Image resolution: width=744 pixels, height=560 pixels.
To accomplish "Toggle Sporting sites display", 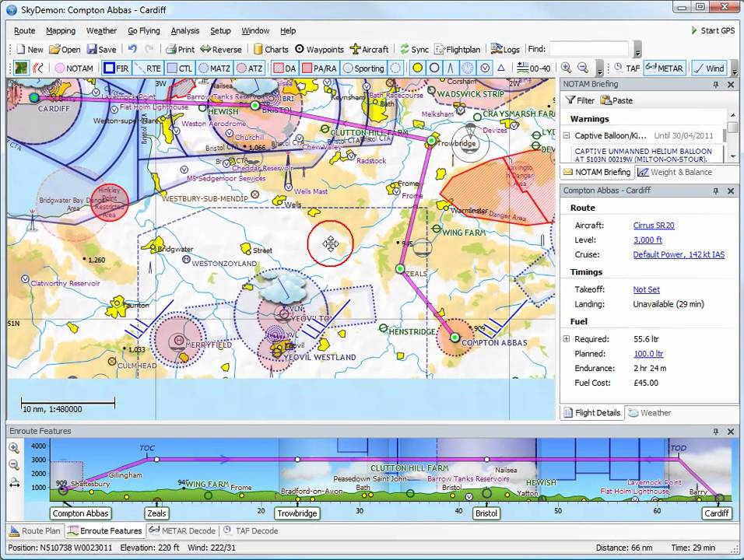I will point(363,68).
